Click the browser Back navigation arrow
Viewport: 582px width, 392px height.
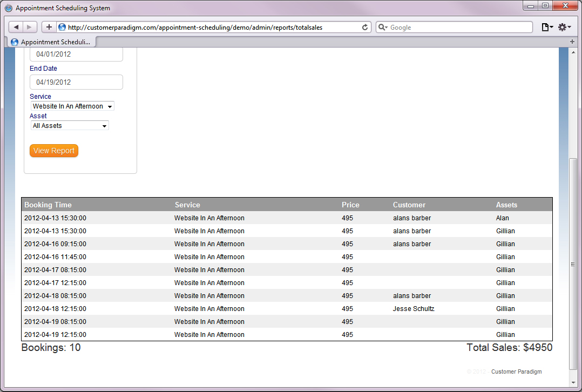[x=15, y=26]
